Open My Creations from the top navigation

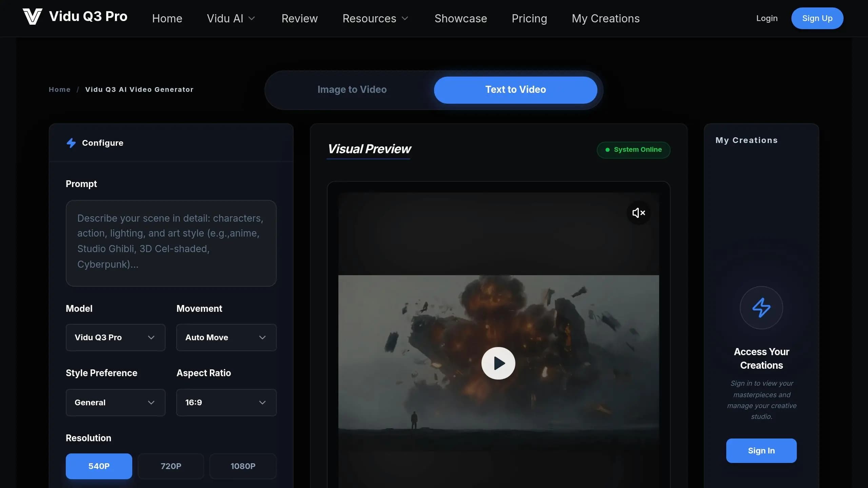click(606, 18)
